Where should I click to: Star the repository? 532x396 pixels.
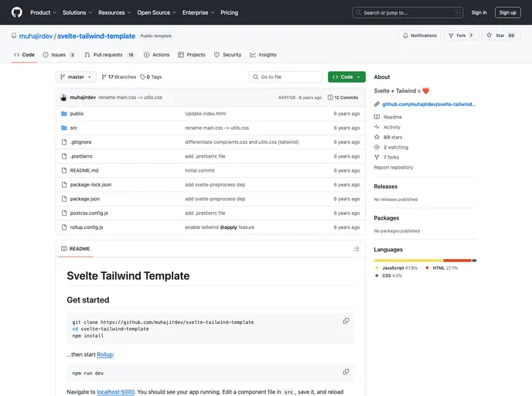tap(501, 36)
